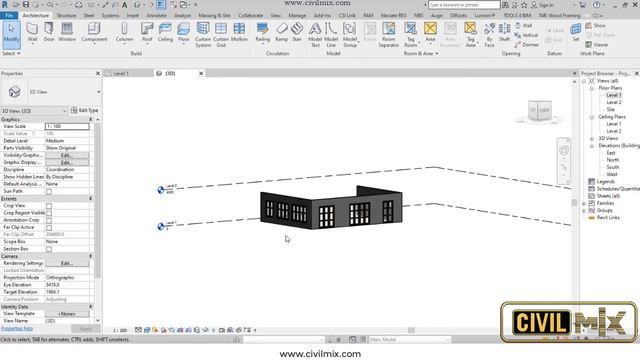Viewport: 640px width, 360px height.
Task: Click the View Scale input field
Action: (67, 127)
